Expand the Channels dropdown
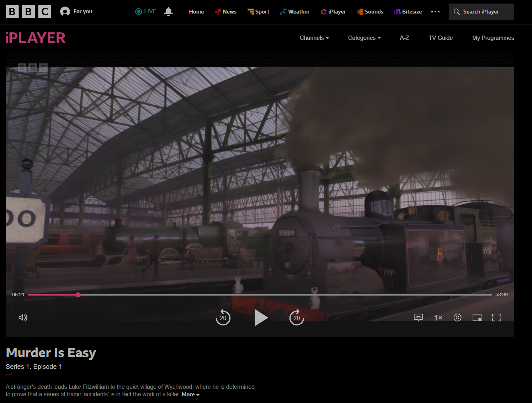532x403 pixels. [x=314, y=38]
